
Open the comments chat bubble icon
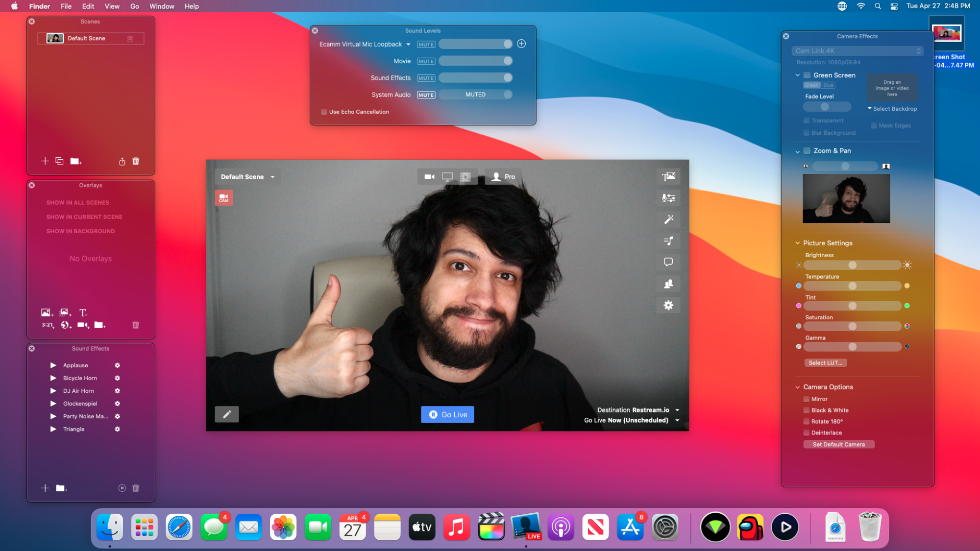click(x=668, y=262)
